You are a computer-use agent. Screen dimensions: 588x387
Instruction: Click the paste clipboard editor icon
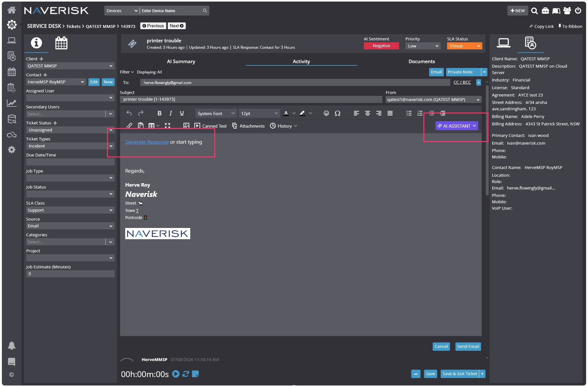141,126
